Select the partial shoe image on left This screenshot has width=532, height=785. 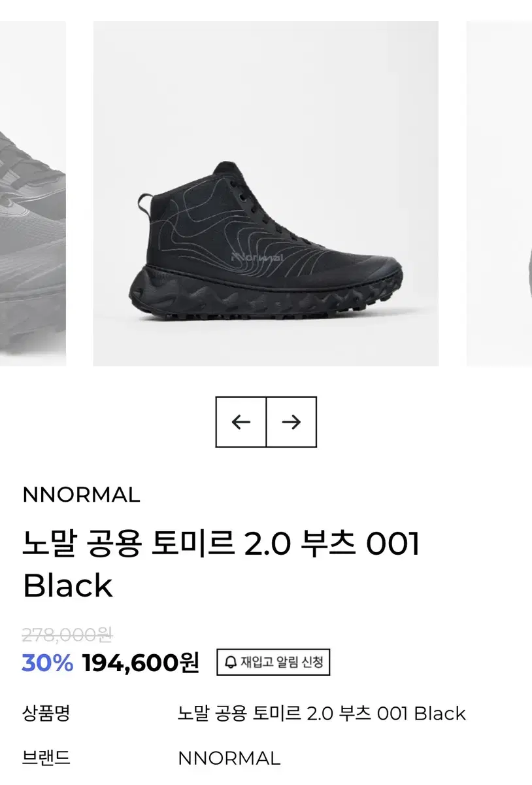[33, 194]
